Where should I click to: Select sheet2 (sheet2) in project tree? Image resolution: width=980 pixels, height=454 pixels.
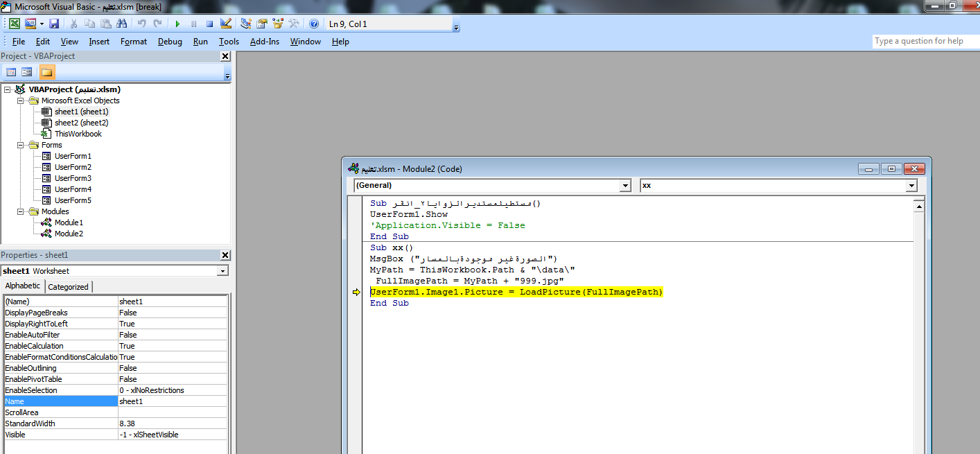point(81,123)
